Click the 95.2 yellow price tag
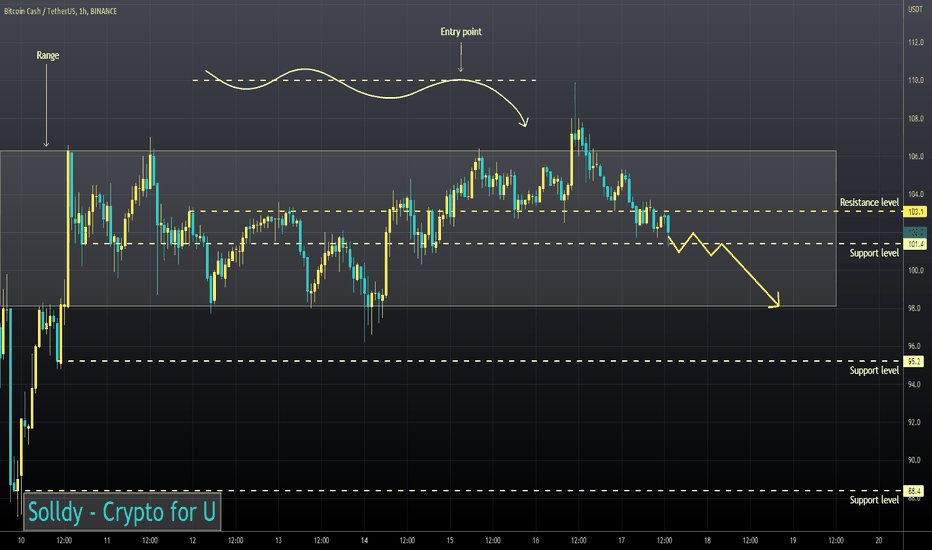 coord(914,361)
